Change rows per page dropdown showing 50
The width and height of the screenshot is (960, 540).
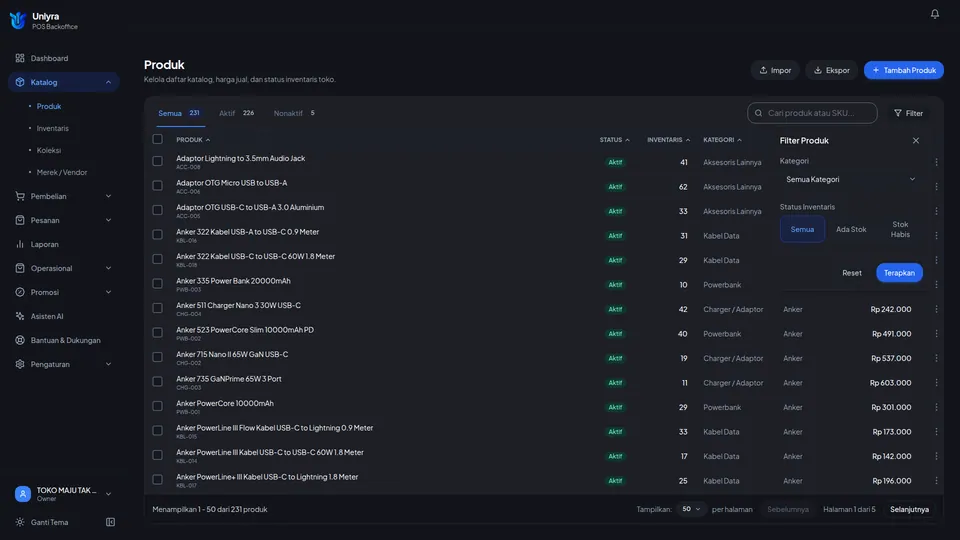coord(691,509)
